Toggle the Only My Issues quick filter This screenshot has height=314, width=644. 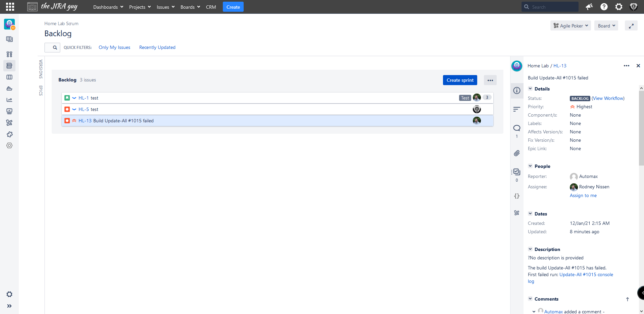click(x=114, y=48)
